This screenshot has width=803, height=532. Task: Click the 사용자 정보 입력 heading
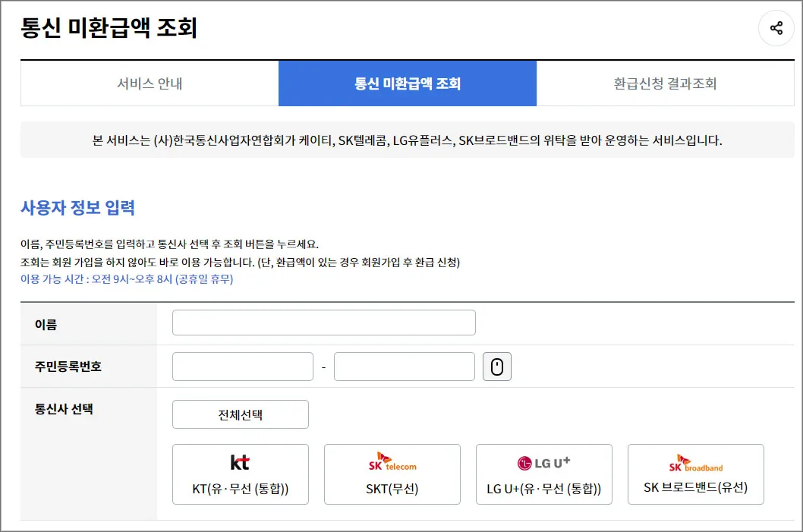pos(79,207)
